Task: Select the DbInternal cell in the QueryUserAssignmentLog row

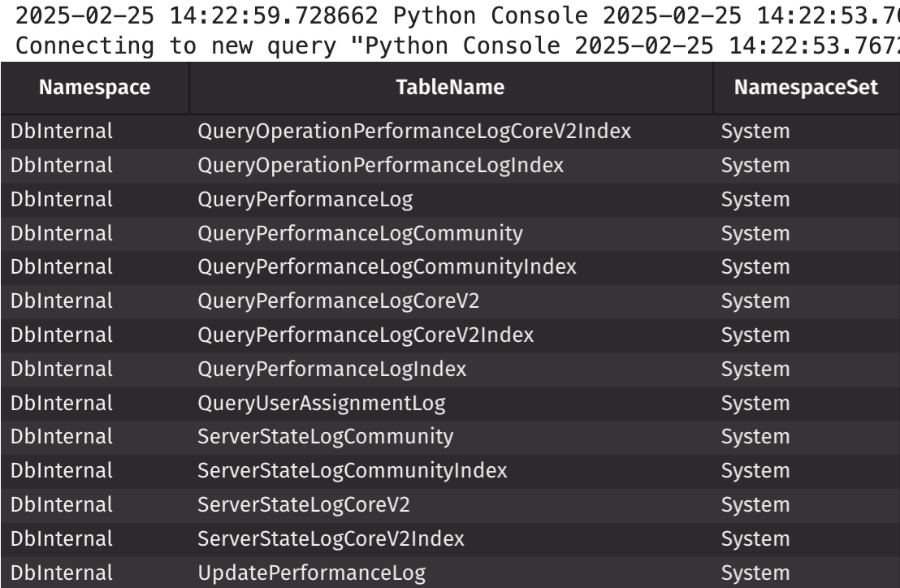Action: point(61,403)
